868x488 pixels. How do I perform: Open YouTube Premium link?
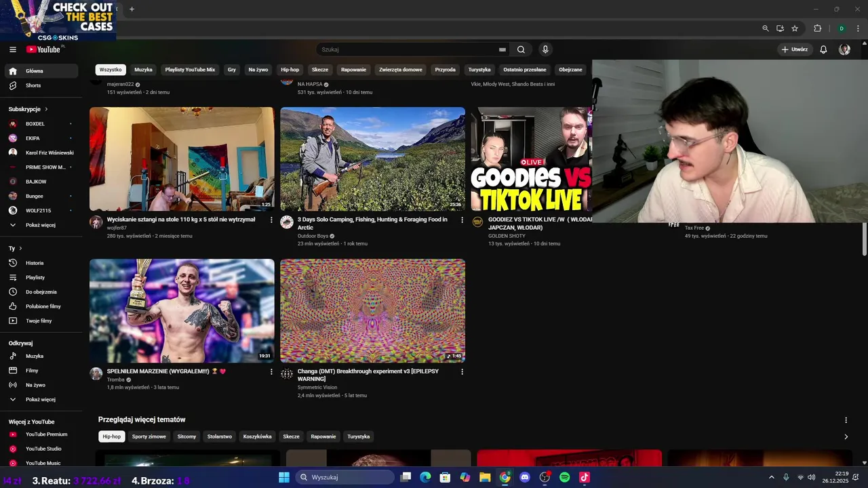click(x=41, y=434)
